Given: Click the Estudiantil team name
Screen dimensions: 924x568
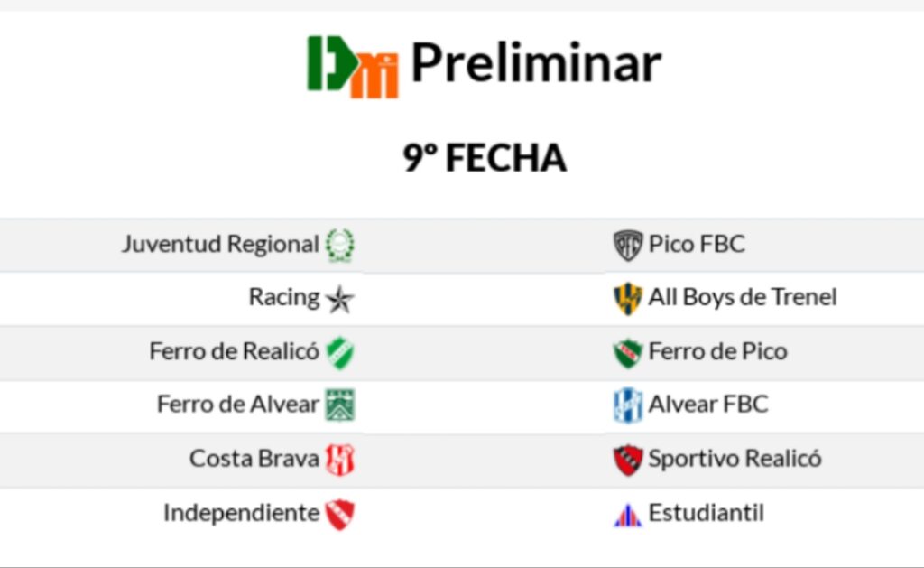Looking at the screenshot, I should coord(706,513).
